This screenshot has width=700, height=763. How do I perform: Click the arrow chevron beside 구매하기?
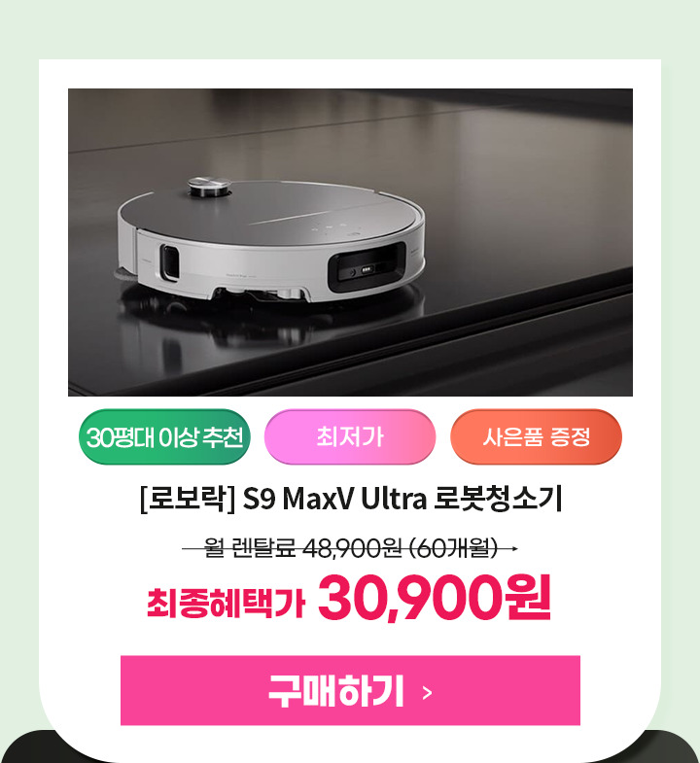tap(428, 692)
